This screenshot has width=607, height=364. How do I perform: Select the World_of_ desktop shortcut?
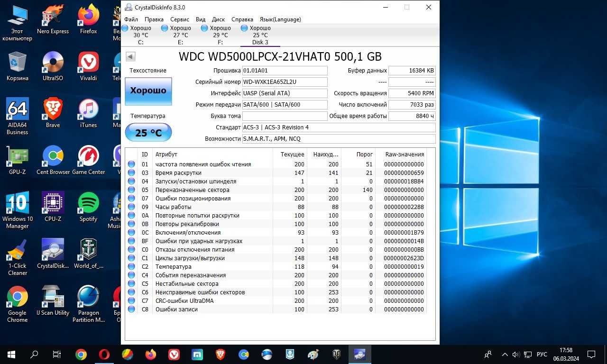coord(88,254)
